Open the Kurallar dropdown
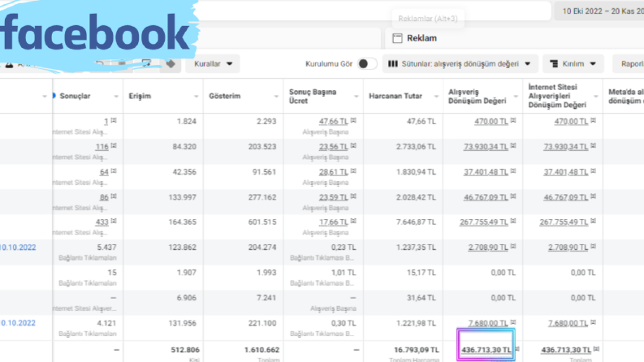 tap(212, 63)
